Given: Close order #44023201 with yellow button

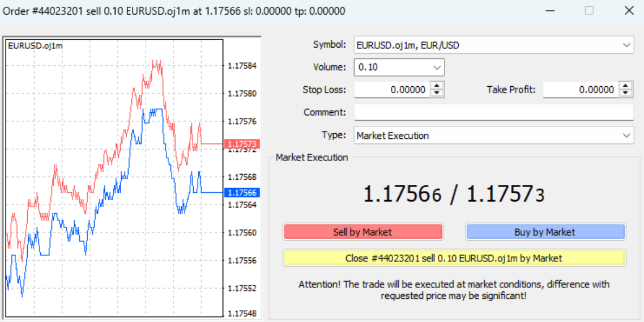Looking at the screenshot, I should coord(454,258).
